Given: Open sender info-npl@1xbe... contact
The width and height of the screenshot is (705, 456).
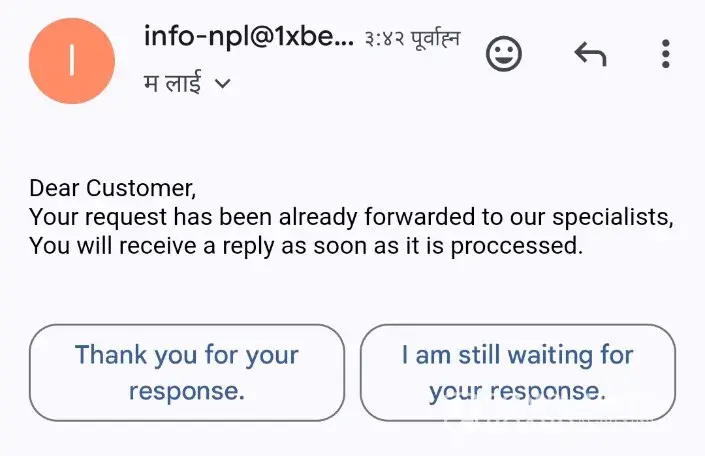Looking at the screenshot, I should pos(249,38).
